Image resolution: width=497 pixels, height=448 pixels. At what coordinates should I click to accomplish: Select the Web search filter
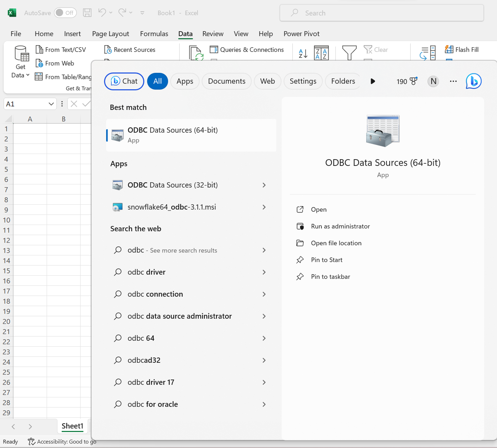pos(268,81)
